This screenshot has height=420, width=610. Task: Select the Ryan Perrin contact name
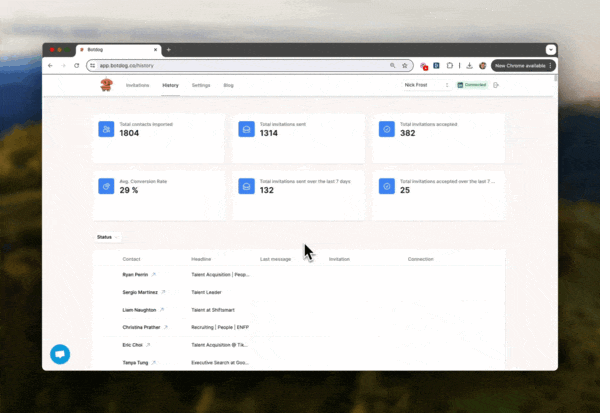click(135, 275)
